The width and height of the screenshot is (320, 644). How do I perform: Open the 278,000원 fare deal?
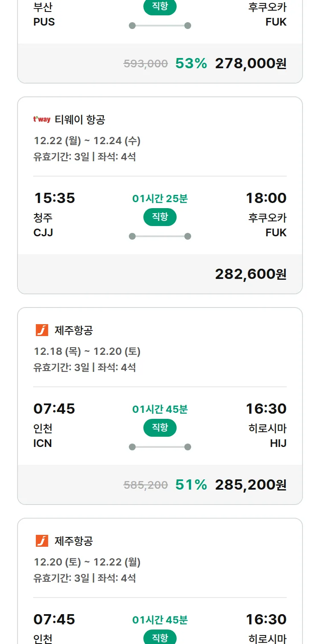(250, 64)
